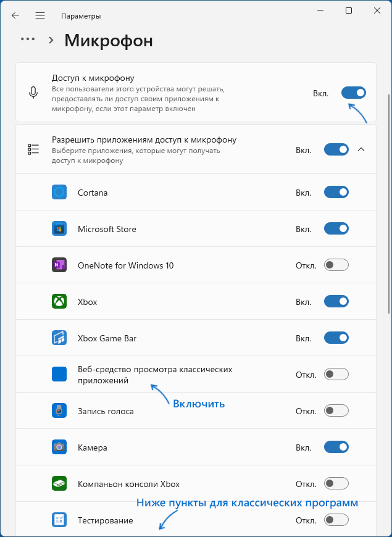Image resolution: width=392 pixels, height=537 pixels.
Task: Click the Тестирование app icon
Action: 59,520
